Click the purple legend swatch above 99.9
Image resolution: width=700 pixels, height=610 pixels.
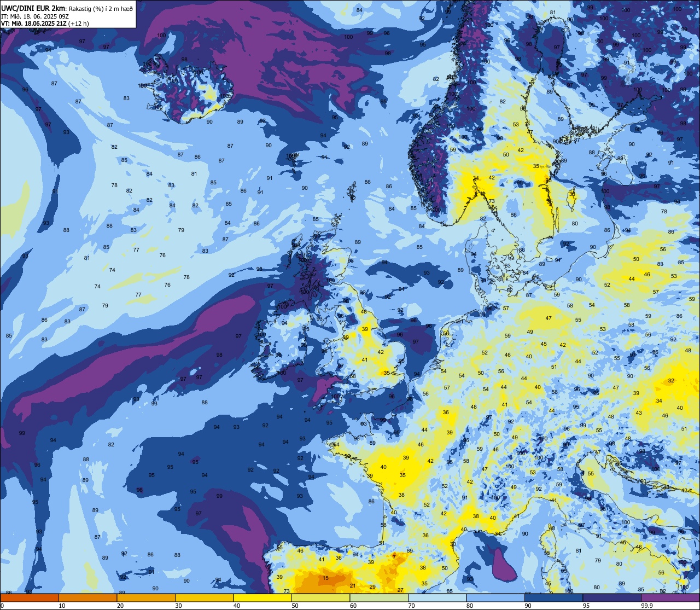pyautogui.click(x=670, y=597)
